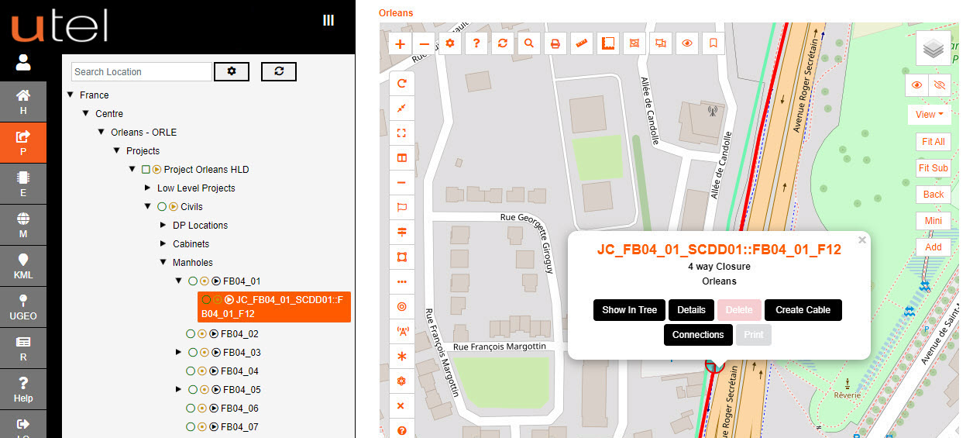Image resolution: width=980 pixels, height=438 pixels.
Task: Open the map help question mark tool
Action: coord(476,43)
